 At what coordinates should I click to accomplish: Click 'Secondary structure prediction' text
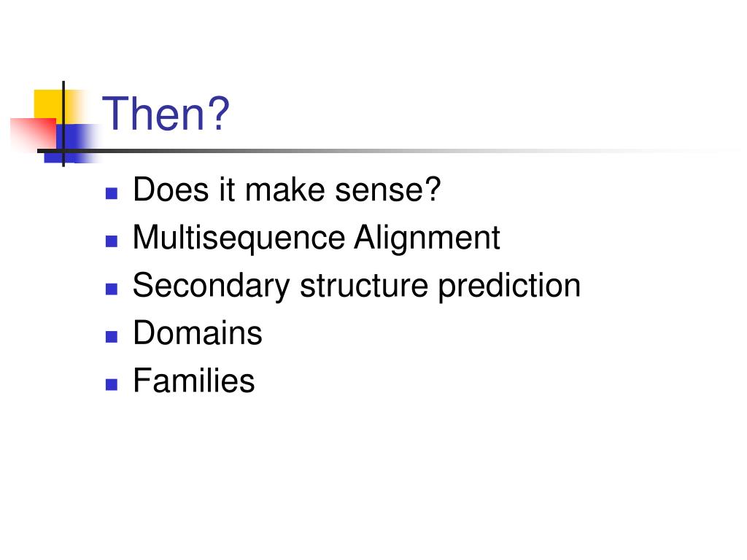pyautogui.click(x=356, y=286)
